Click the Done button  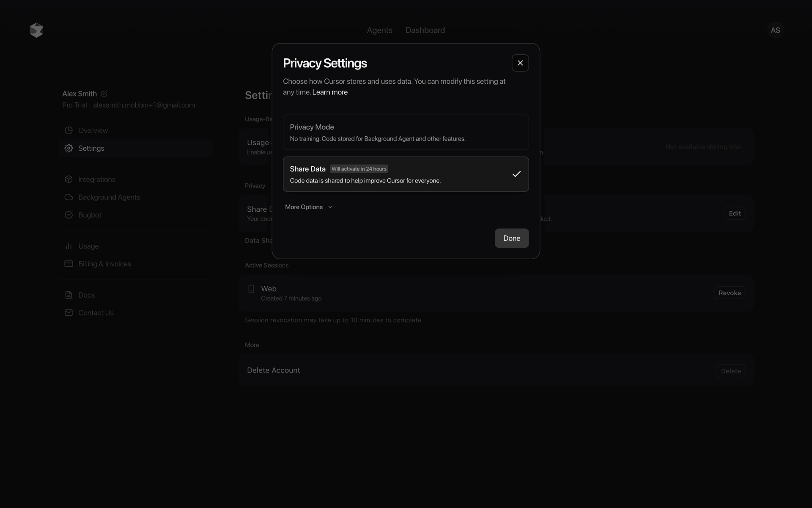(x=512, y=238)
